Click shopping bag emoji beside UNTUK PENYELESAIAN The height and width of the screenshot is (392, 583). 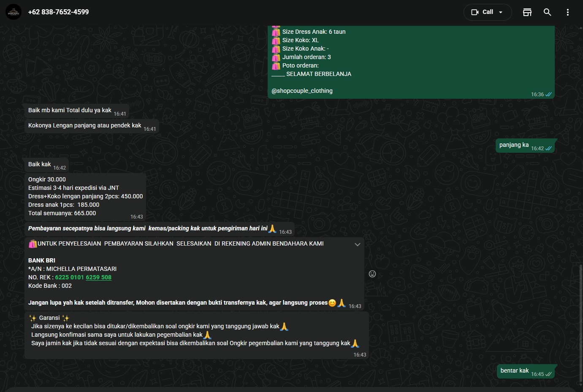(x=33, y=244)
